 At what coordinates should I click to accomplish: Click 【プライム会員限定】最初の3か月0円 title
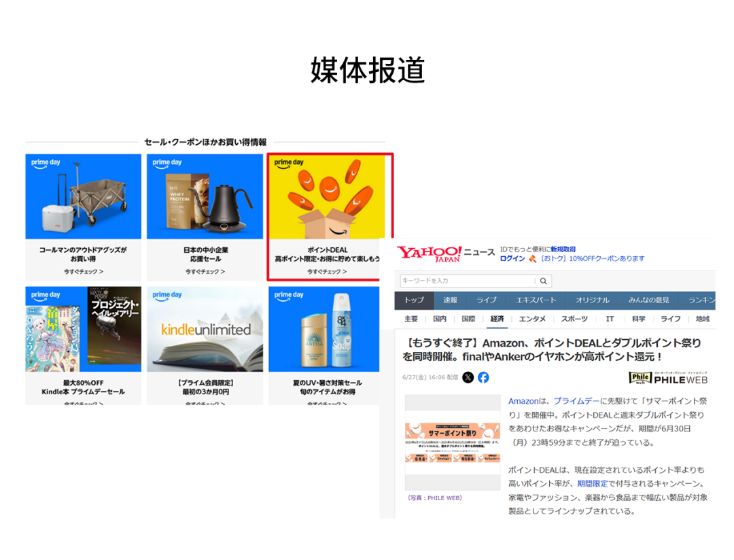[x=205, y=387]
